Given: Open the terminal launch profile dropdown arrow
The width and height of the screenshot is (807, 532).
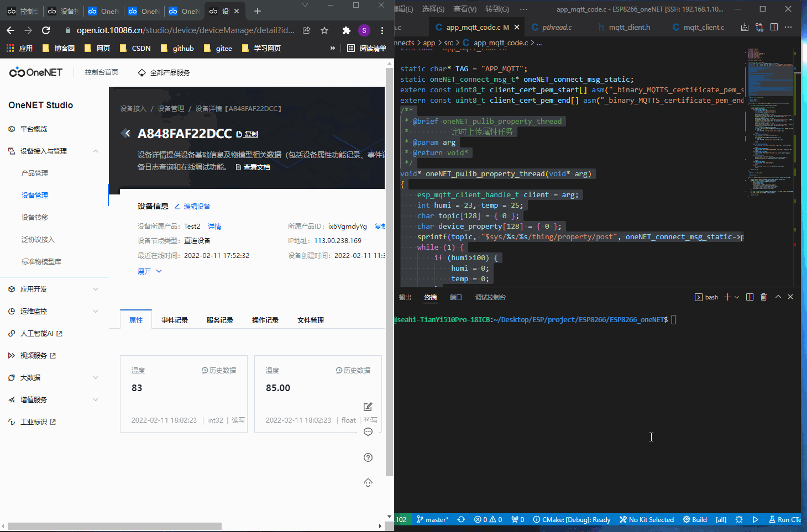Looking at the screenshot, I should click(737, 297).
